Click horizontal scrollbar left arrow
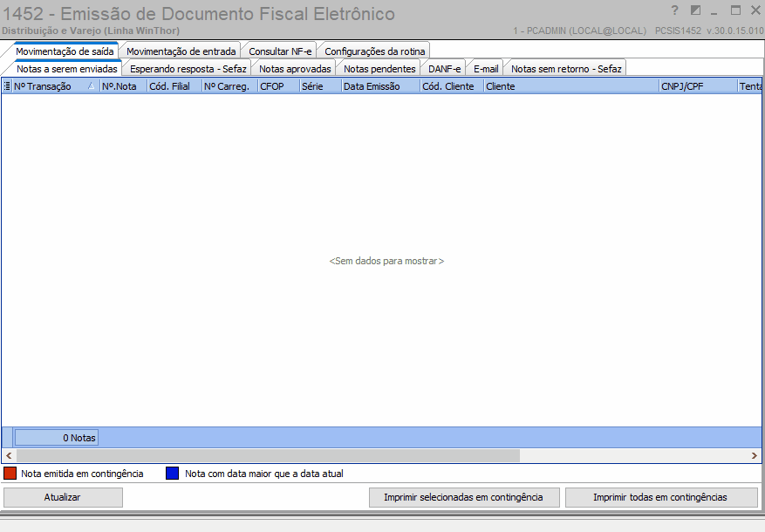765x532 pixels. point(9,455)
